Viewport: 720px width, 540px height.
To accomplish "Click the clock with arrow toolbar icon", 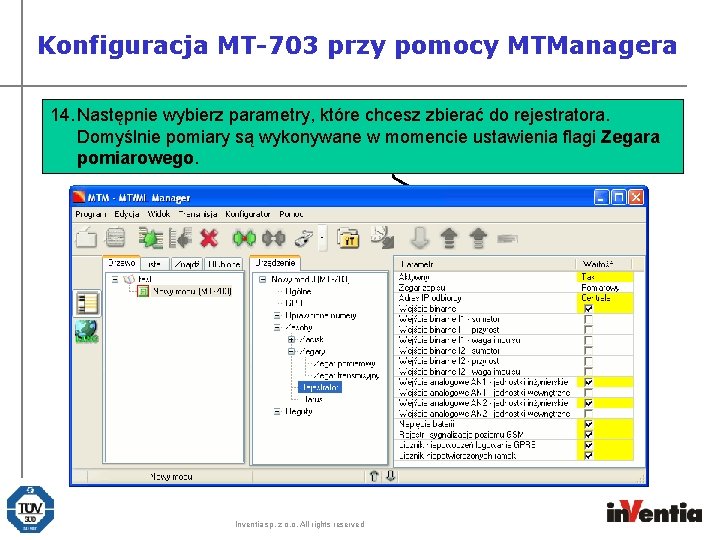I will coord(382,237).
